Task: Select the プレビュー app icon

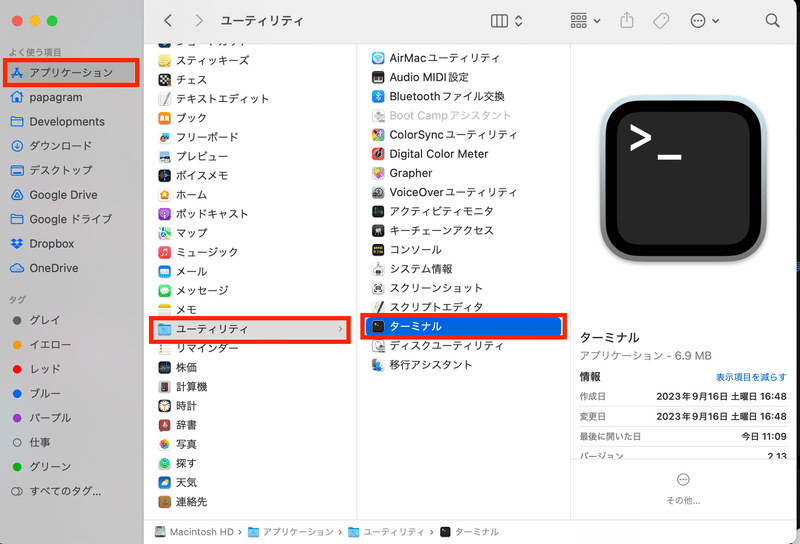Action: coord(164,156)
